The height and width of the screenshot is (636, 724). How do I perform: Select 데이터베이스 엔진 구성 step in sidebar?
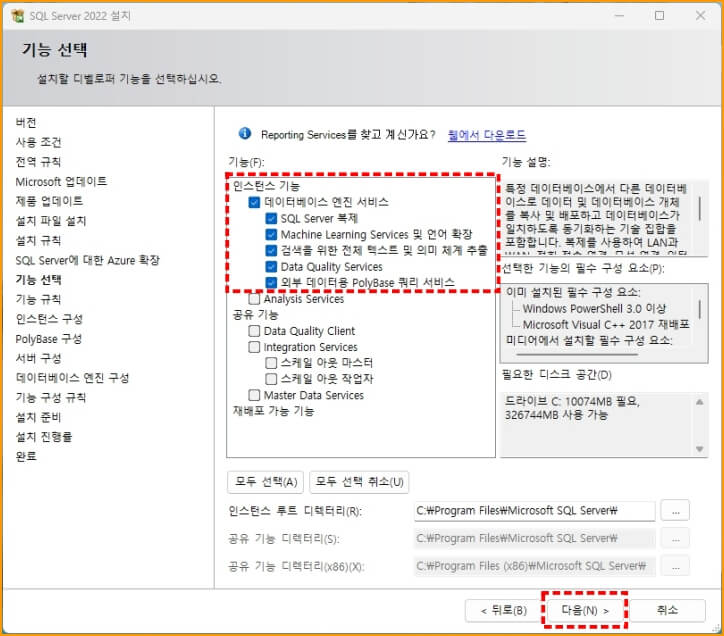click(72, 378)
